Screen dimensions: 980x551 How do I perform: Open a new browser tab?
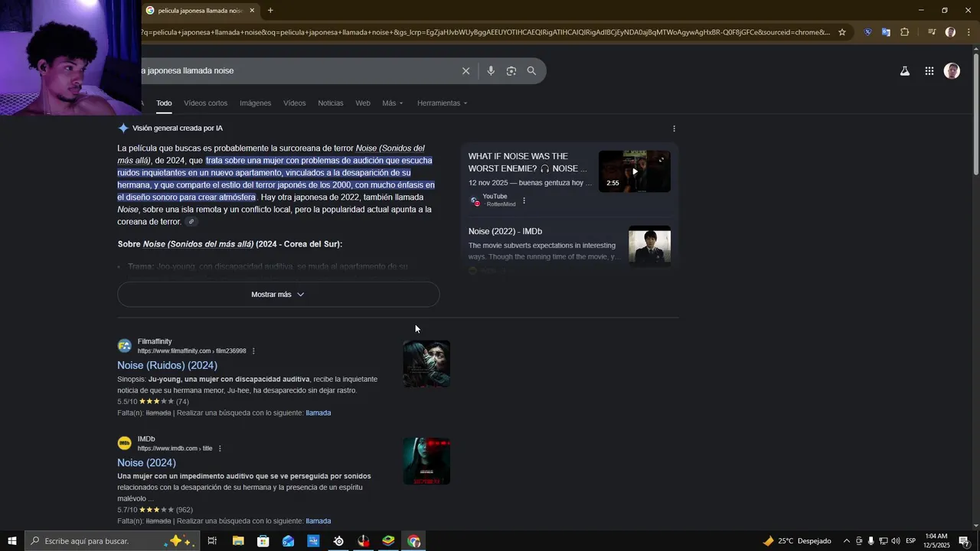270,11
